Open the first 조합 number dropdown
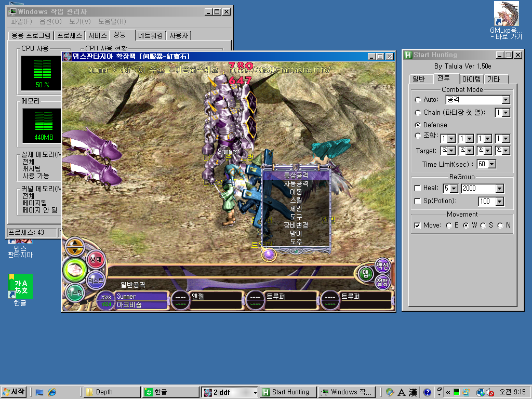This screenshot has height=399, width=532. (451, 139)
